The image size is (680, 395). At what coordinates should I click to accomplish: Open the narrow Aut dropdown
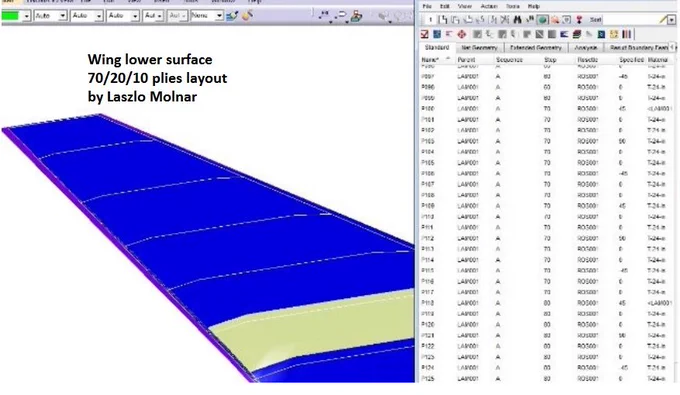click(x=160, y=16)
